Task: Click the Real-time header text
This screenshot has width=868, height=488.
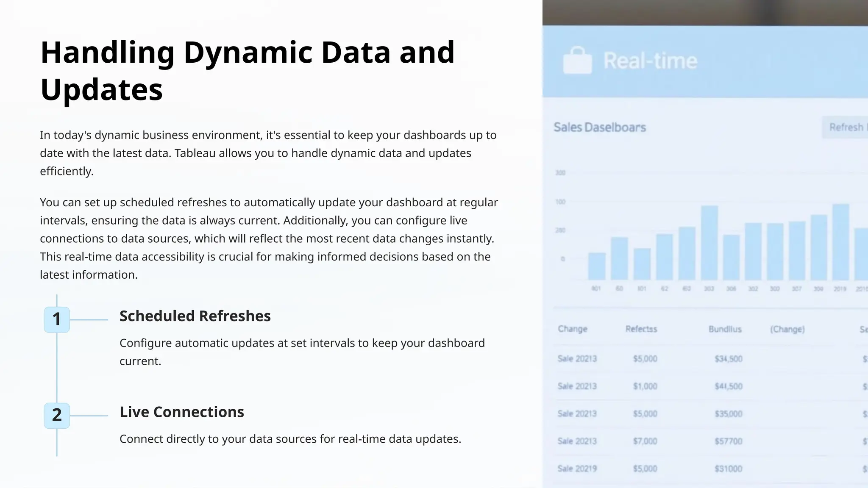Action: pyautogui.click(x=650, y=61)
